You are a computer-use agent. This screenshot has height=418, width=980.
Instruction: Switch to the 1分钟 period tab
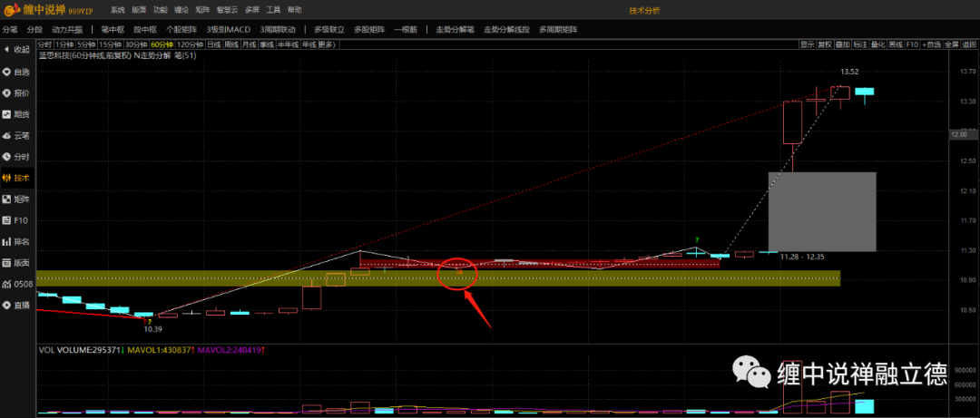coord(65,44)
